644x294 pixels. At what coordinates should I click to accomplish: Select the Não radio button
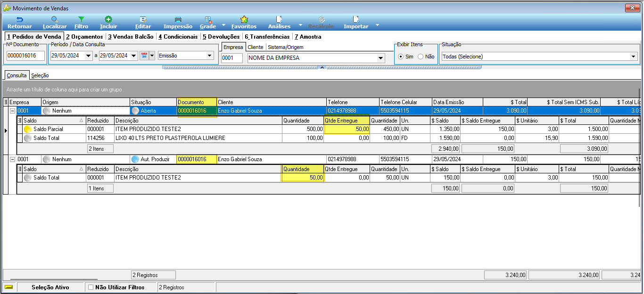pyautogui.click(x=421, y=57)
